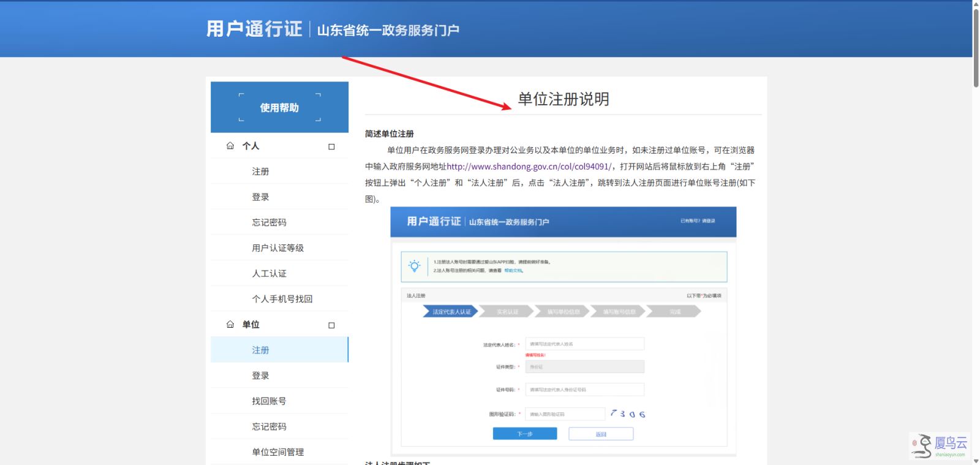980x465 pixels.
Task: Click the home icon beside 个人
Action: 230,146
